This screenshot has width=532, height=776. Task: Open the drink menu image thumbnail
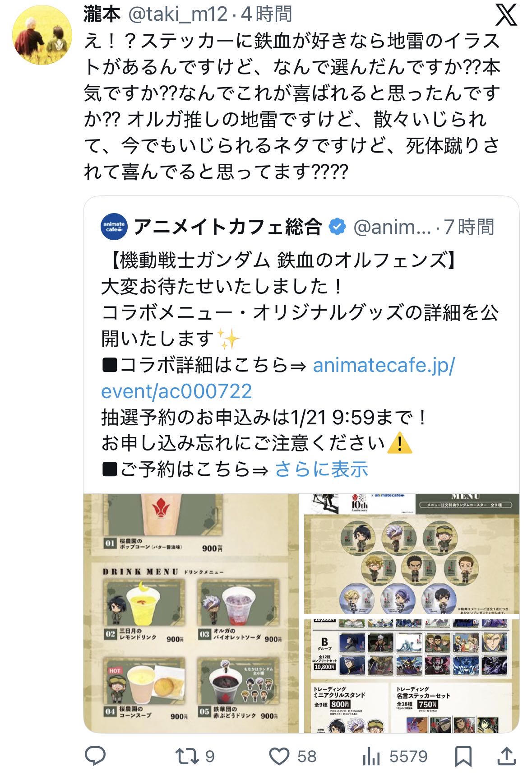coord(191,613)
